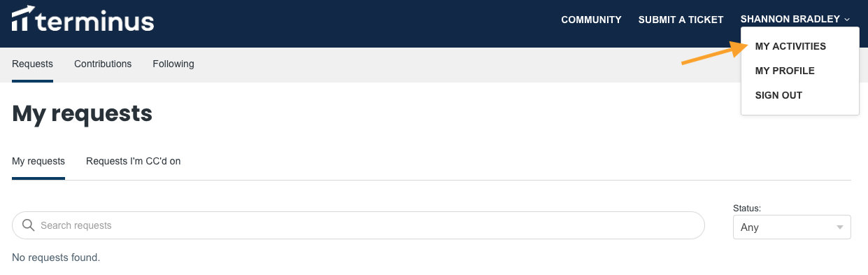Screen dimensions: 868x275
Task: Focus the Search requests input field
Action: point(358,225)
